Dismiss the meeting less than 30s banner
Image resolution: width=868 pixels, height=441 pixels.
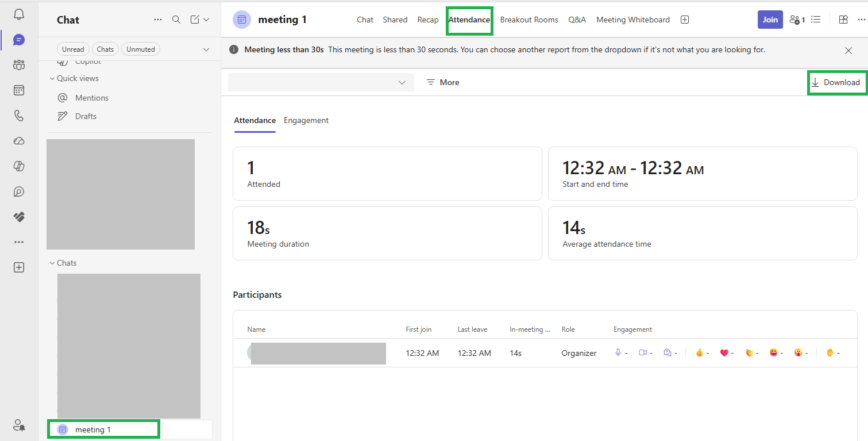[848, 51]
